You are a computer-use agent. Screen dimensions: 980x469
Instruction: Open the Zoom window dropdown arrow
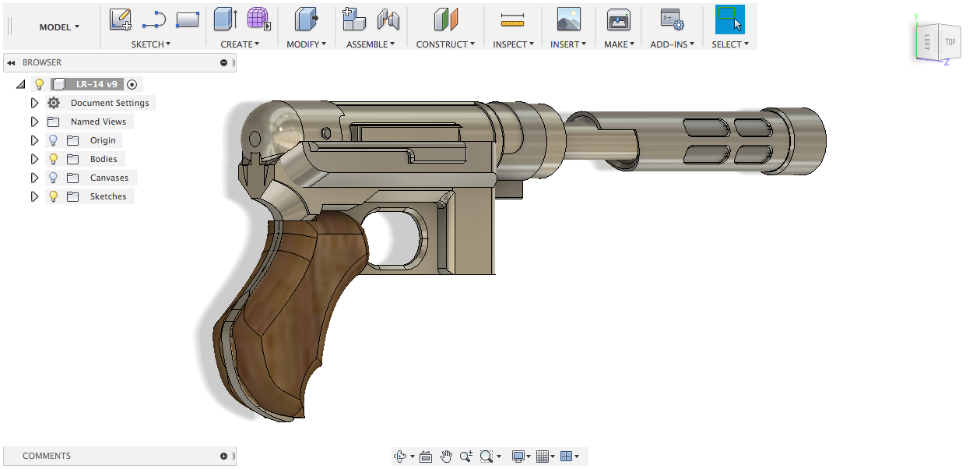coord(499,457)
